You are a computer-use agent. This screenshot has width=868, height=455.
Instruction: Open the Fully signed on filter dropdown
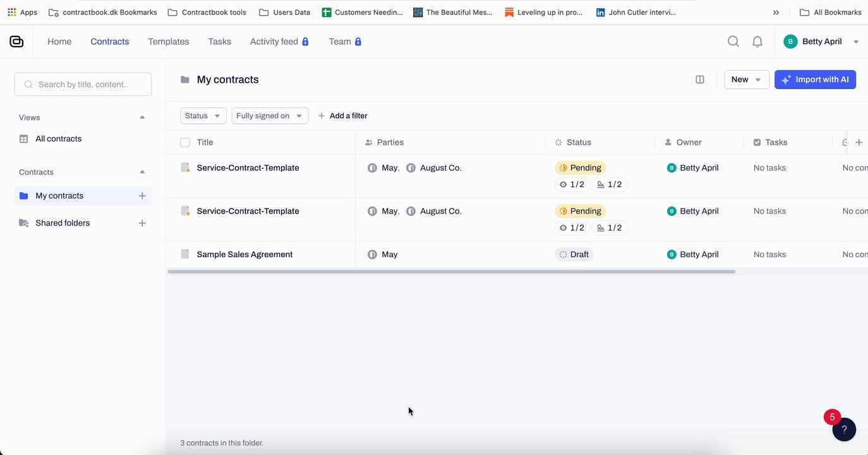point(269,116)
